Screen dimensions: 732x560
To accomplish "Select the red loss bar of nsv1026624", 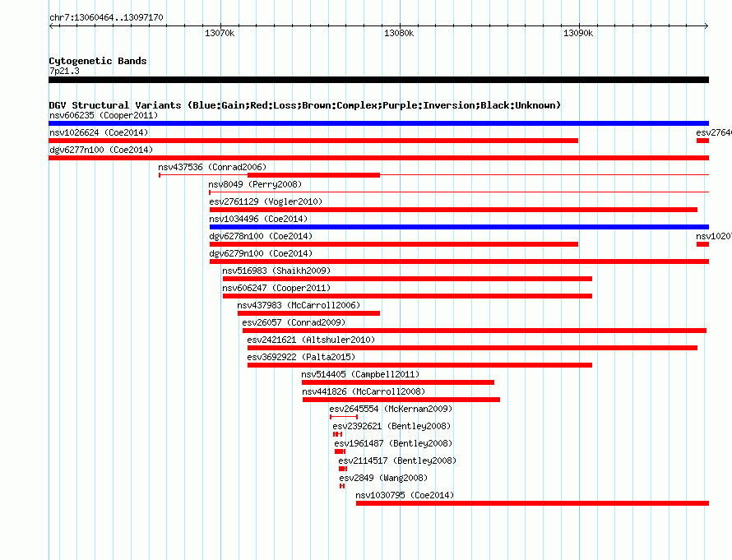I will click(x=313, y=141).
